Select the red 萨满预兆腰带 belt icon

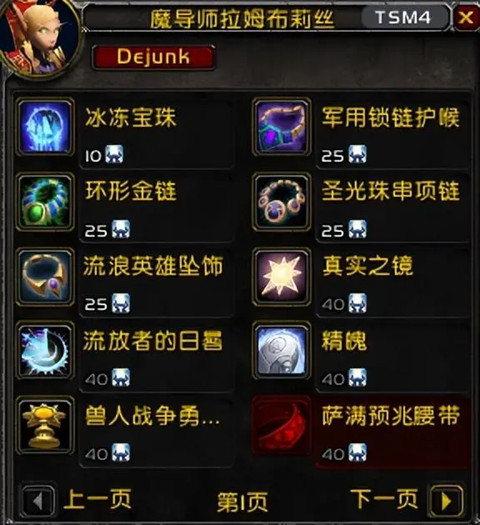tap(282, 426)
